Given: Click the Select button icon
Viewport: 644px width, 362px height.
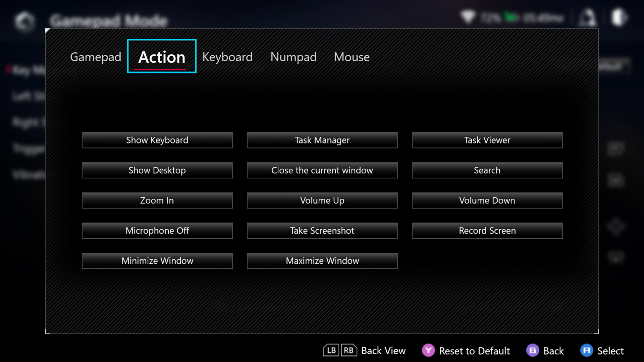Looking at the screenshot, I should [586, 351].
